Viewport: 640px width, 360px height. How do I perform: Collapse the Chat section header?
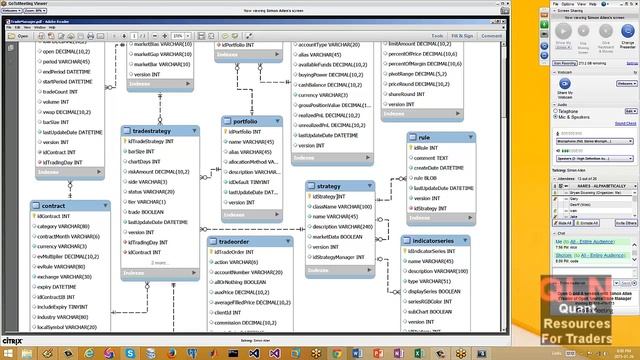(555, 233)
